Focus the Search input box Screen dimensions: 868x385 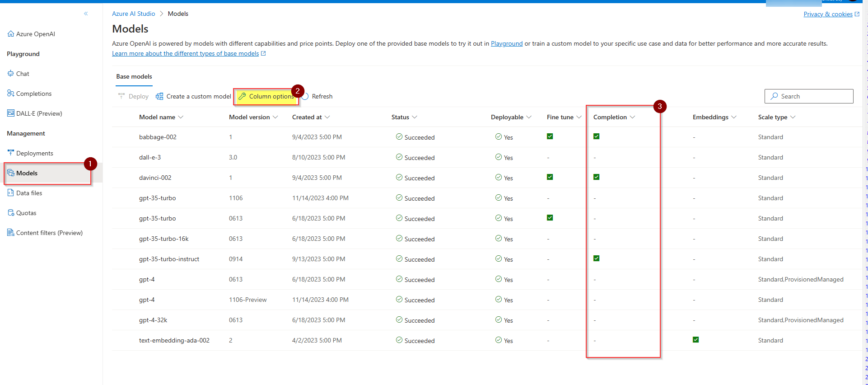click(809, 96)
